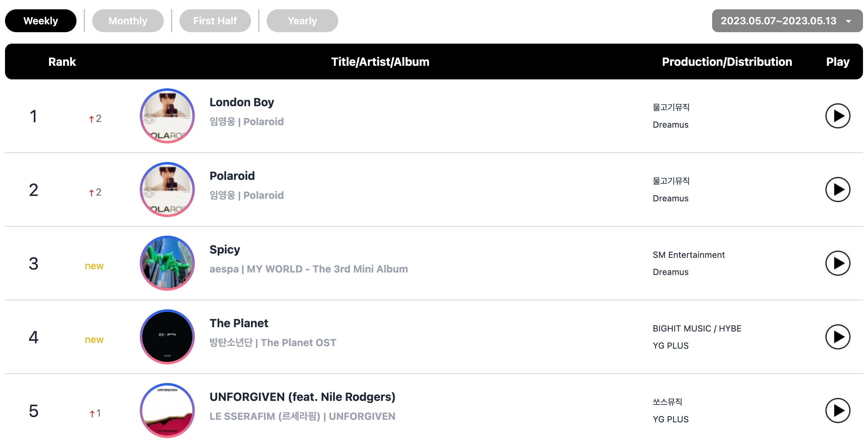The width and height of the screenshot is (868, 447).
Task: Switch to the Weekly chart tab
Action: (41, 21)
